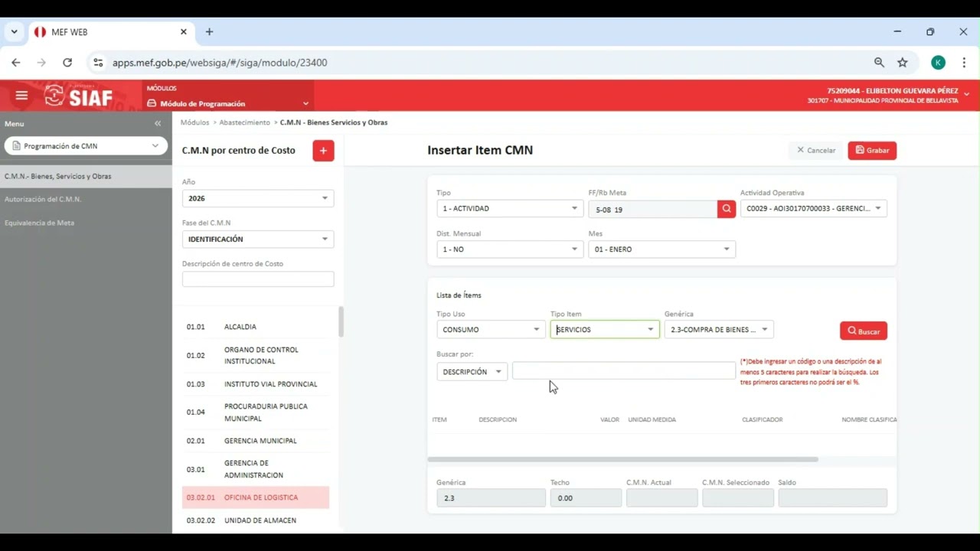Go back in browser history
Viewport: 980px width, 551px height.
pyautogui.click(x=16, y=63)
